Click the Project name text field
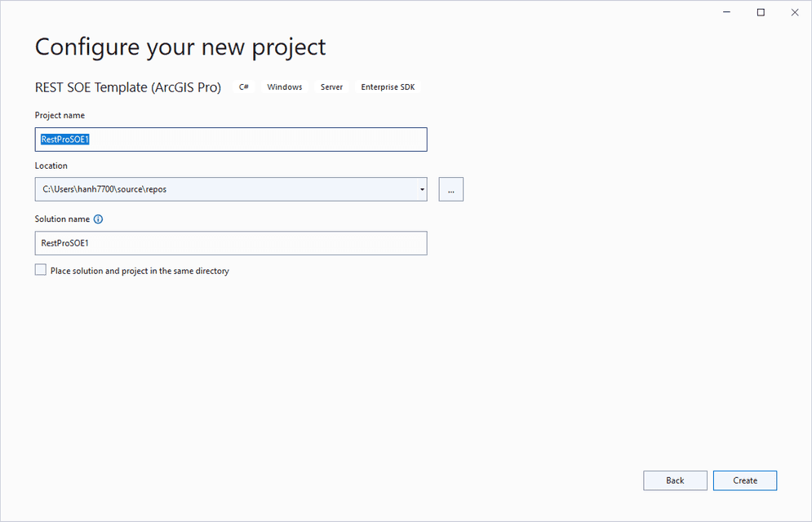 230,139
